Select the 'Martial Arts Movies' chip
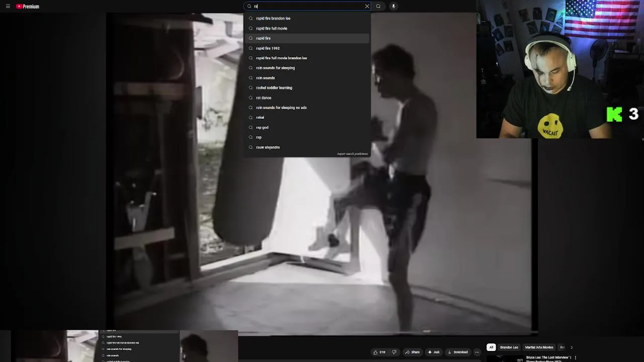Image resolution: width=644 pixels, height=362 pixels. point(539,347)
